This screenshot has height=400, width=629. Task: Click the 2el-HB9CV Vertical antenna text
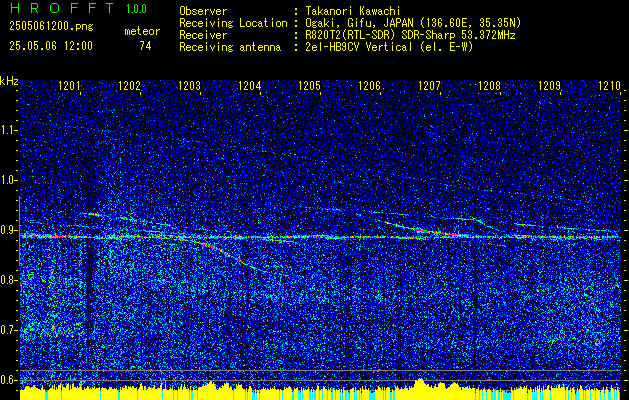click(359, 47)
